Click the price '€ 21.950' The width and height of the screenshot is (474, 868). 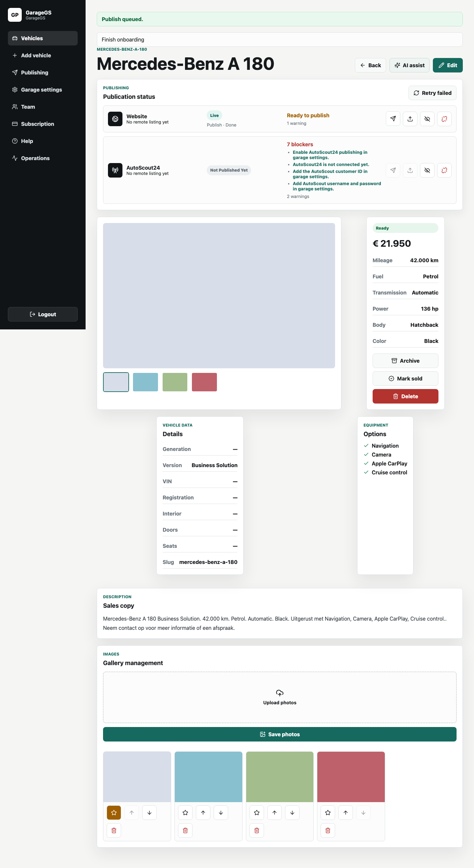[391, 243]
